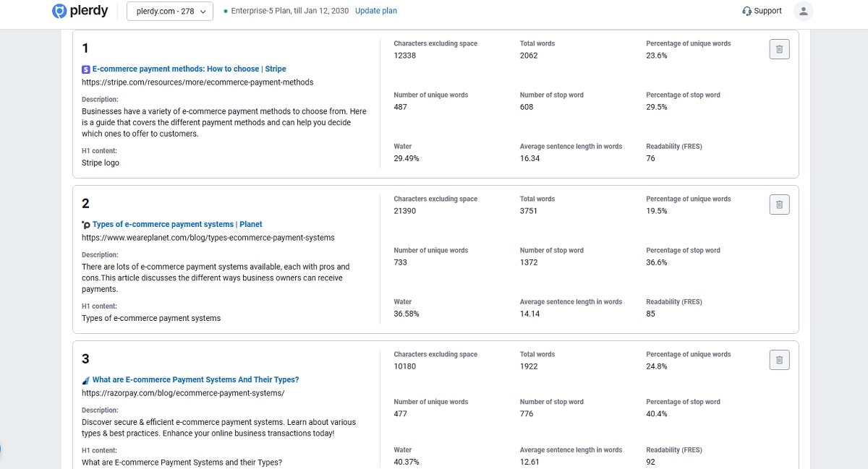Image resolution: width=868 pixels, height=469 pixels.
Task: Open the plerdy.com - 278 site dropdown
Action: (170, 11)
